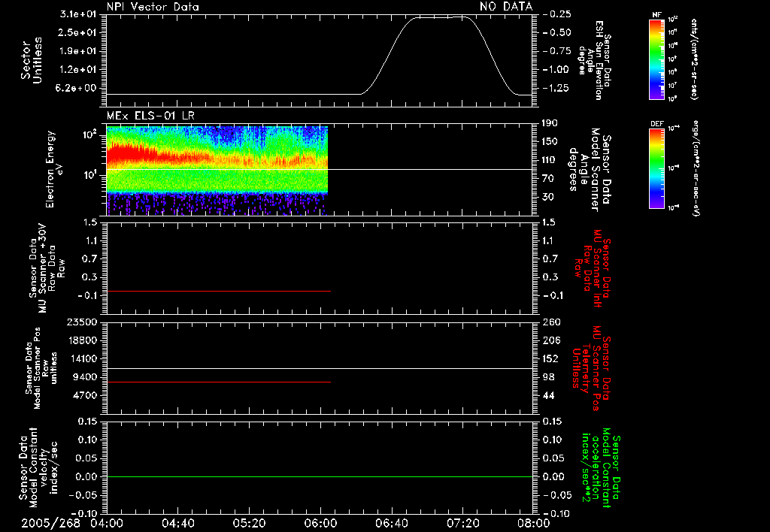Image resolution: width=770 pixels, height=532 pixels.
Task: Click the electron energy spectrogram image
Action: tap(217, 171)
